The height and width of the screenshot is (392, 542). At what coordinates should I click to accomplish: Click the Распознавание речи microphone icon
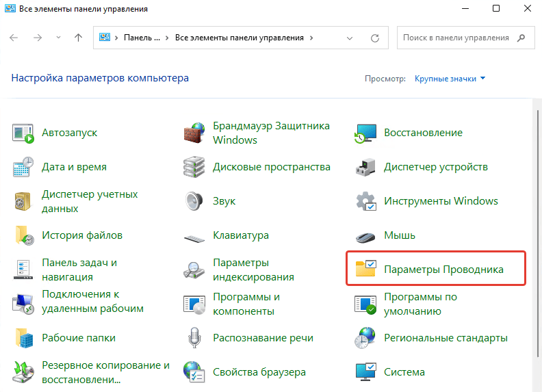(194, 338)
